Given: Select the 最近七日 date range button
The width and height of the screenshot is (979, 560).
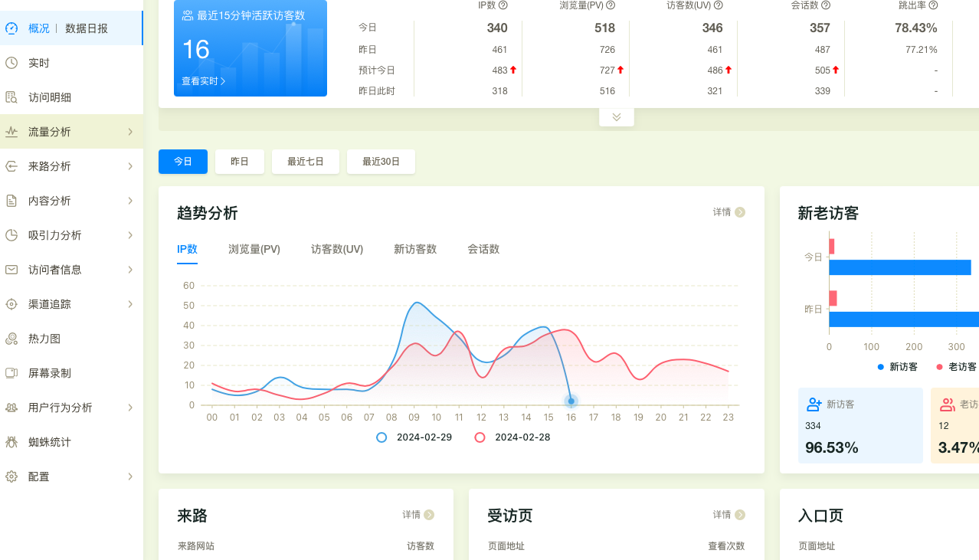Looking at the screenshot, I should [x=306, y=162].
